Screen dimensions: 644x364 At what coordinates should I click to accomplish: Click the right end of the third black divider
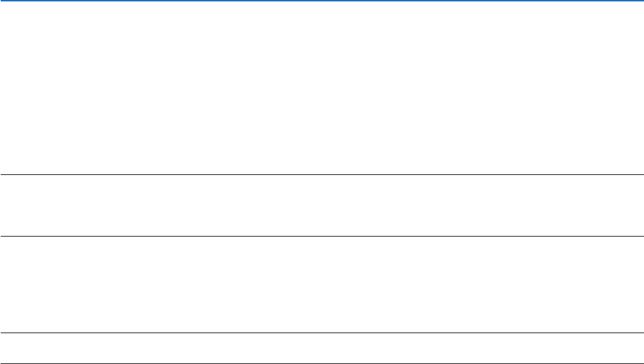tap(640, 332)
